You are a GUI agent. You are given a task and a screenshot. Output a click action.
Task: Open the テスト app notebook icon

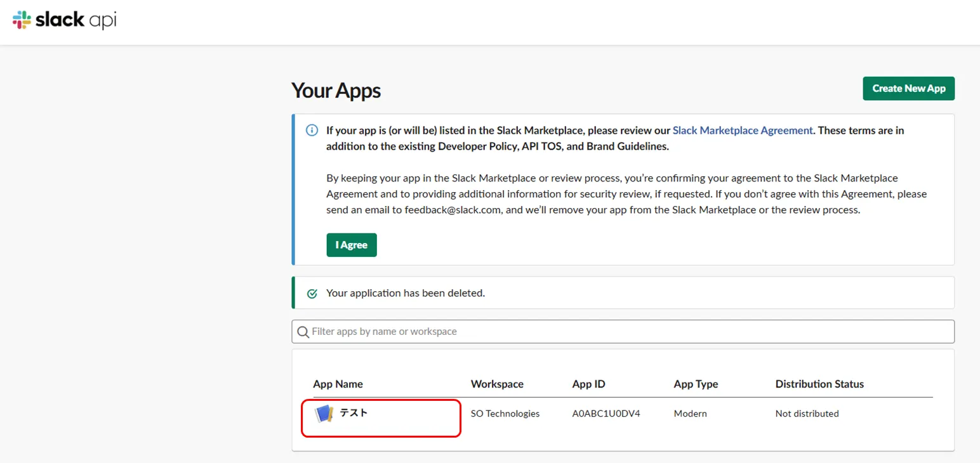tap(324, 414)
